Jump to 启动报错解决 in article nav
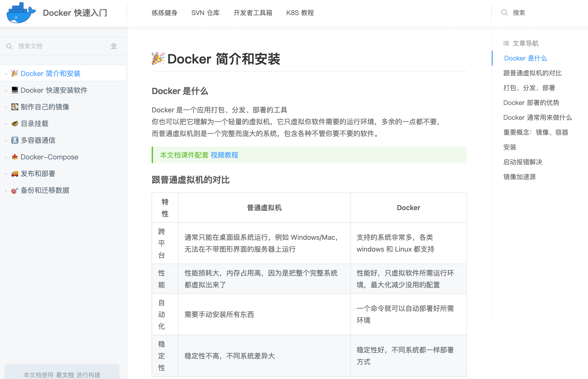The height and width of the screenshot is (379, 588). 523,162
